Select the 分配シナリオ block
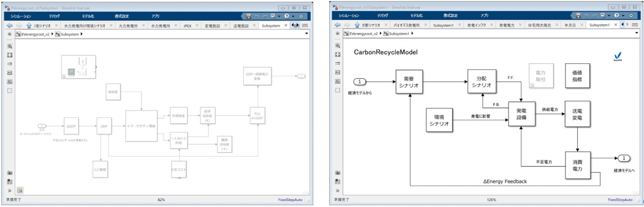The image size is (644, 207). click(482, 81)
